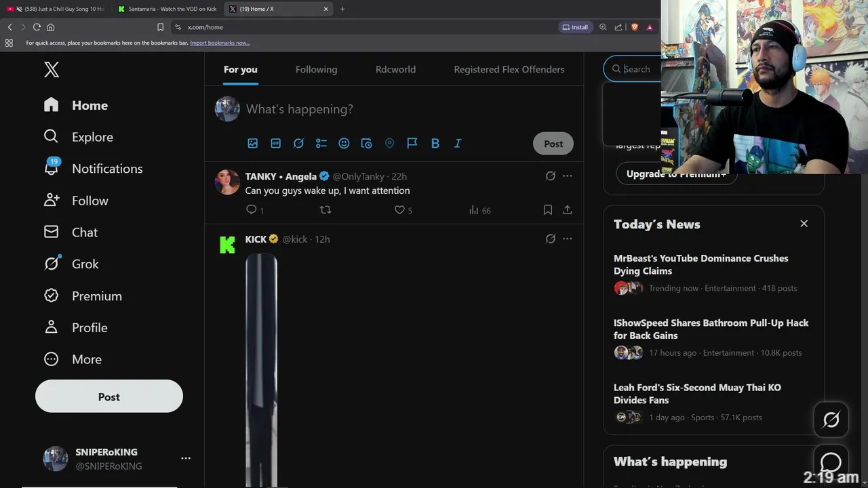Click the Search input box
868x488 pixels.
point(633,69)
